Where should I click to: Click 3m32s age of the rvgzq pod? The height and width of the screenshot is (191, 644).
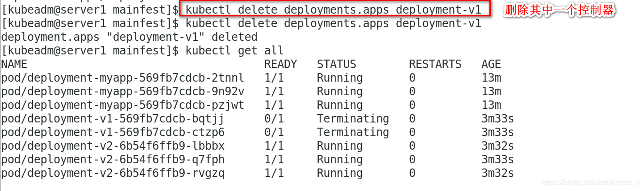click(498, 173)
